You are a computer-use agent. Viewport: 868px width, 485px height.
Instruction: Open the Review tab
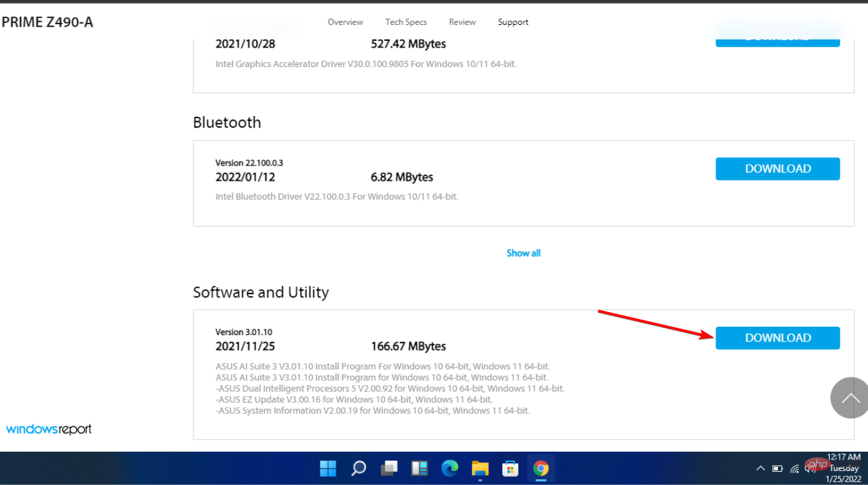pos(462,22)
